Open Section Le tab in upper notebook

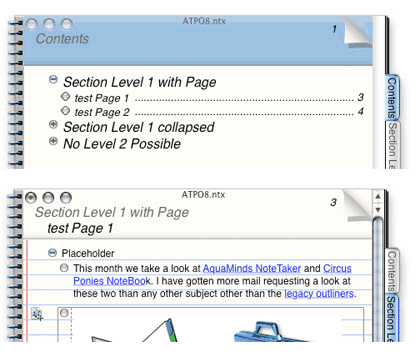click(x=392, y=145)
